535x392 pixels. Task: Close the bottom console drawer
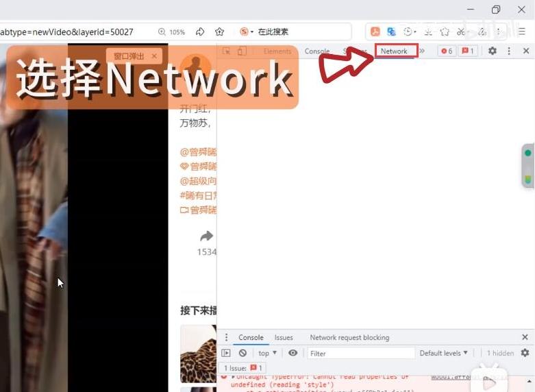click(525, 337)
